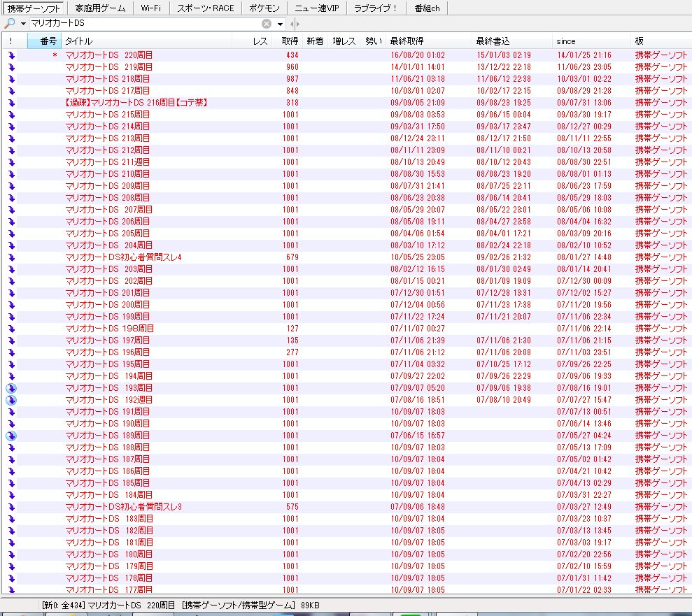Click the red asterisk mark in the 220周目 row
The height and width of the screenshot is (616, 692).
point(55,55)
